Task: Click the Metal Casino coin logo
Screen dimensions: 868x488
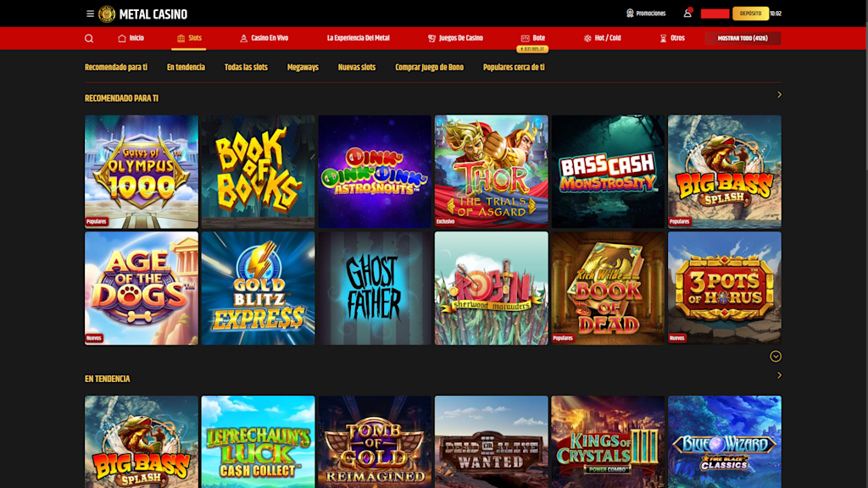Action: [107, 14]
